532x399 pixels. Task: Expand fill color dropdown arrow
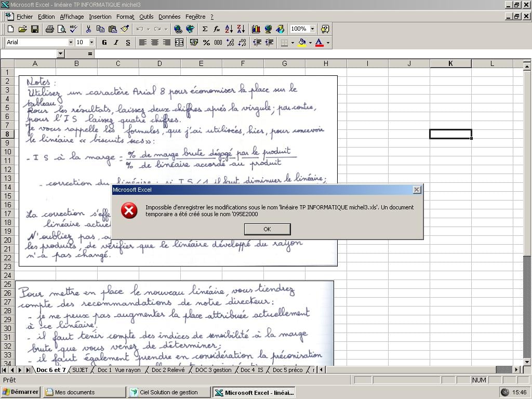[310, 43]
